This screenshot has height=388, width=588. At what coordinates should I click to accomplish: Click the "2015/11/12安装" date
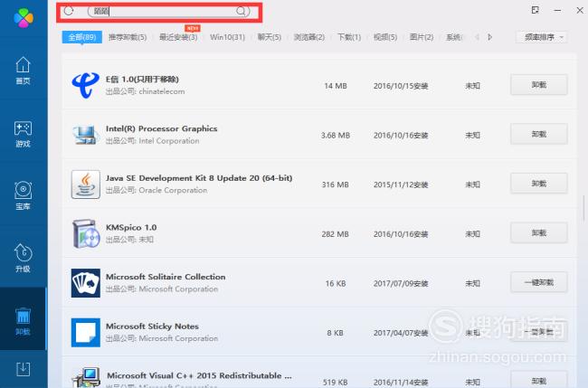click(x=401, y=185)
